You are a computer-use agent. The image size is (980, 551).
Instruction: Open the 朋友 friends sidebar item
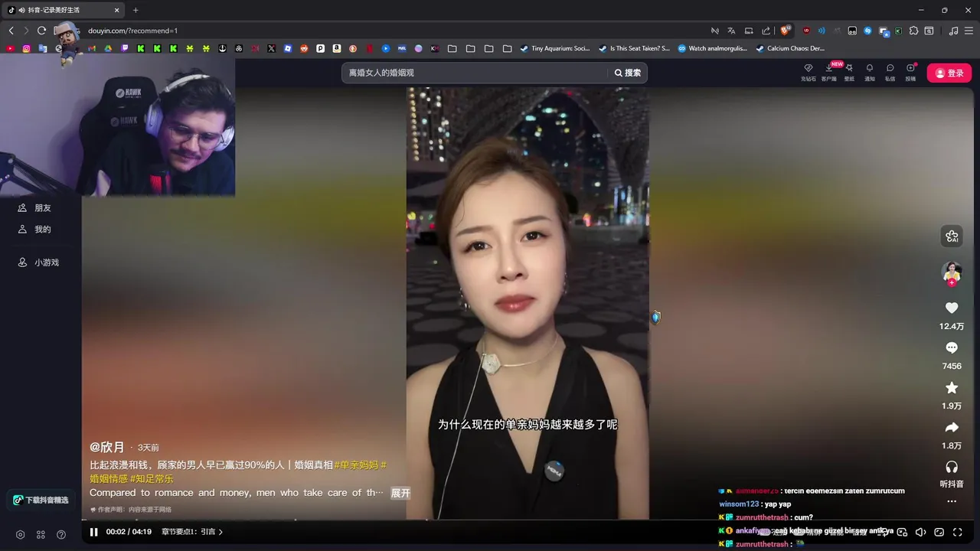click(35, 208)
